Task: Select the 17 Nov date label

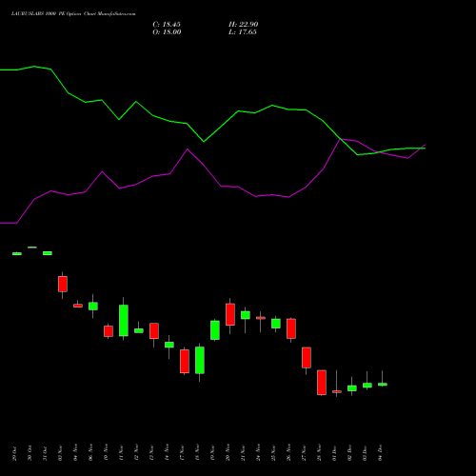Action: coord(182,453)
